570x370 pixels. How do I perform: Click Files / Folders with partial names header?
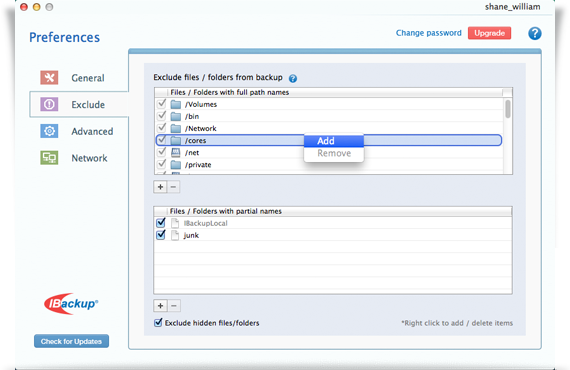(x=226, y=211)
